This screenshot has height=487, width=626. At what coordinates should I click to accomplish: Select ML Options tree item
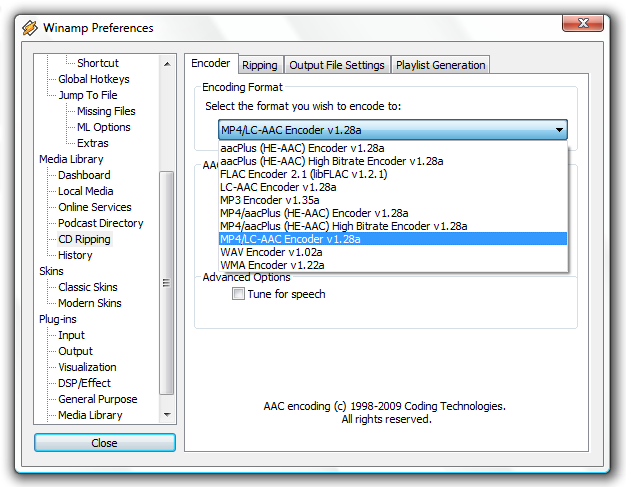(104, 127)
